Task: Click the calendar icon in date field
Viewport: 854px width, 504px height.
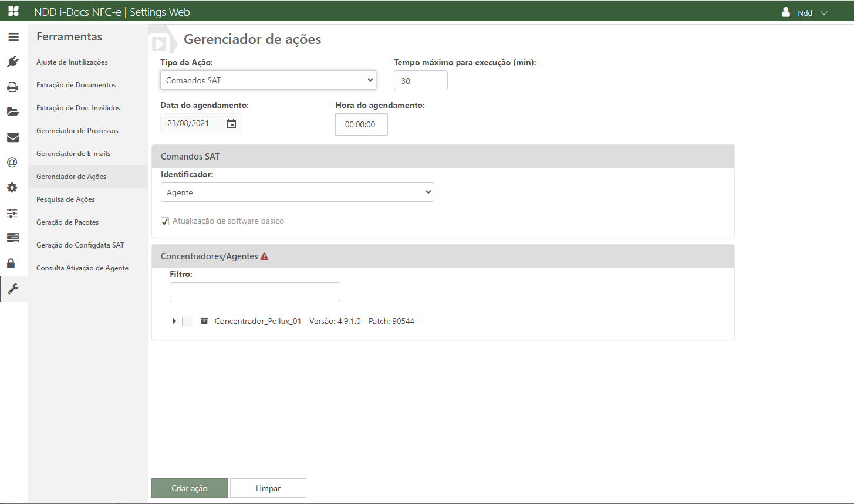Action: point(231,124)
